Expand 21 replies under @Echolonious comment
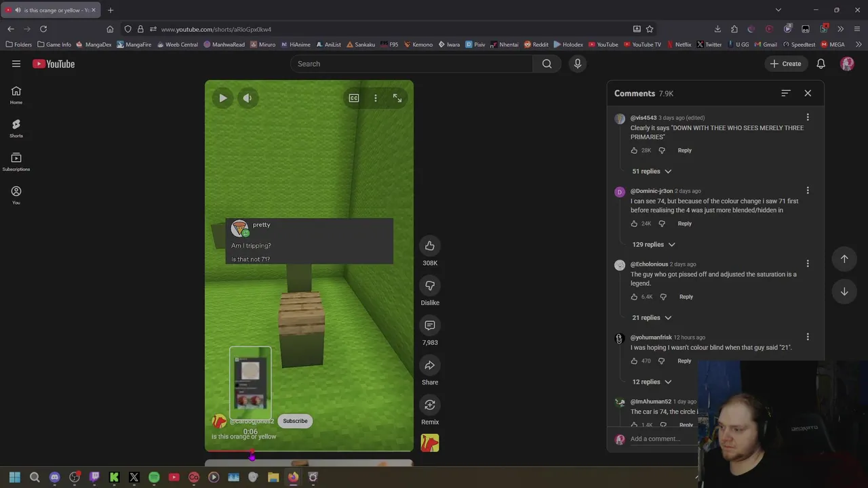Screen dimensions: 868x488 (x=652, y=318)
